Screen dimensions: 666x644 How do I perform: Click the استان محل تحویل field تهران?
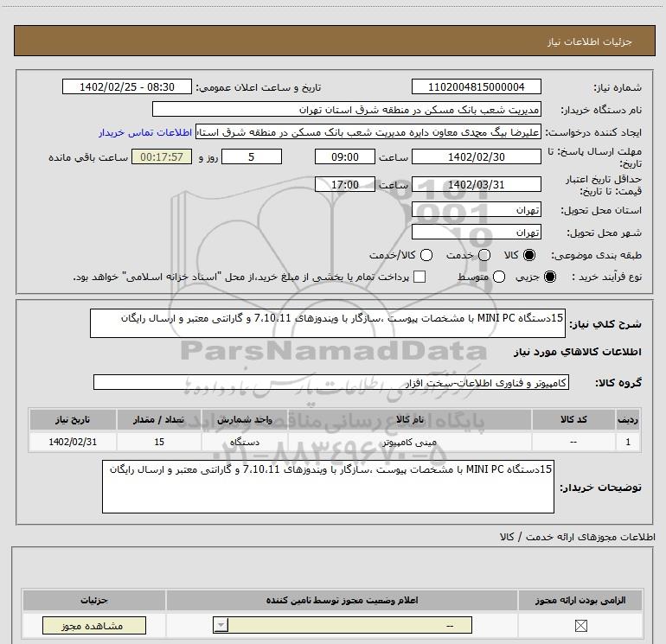point(476,210)
